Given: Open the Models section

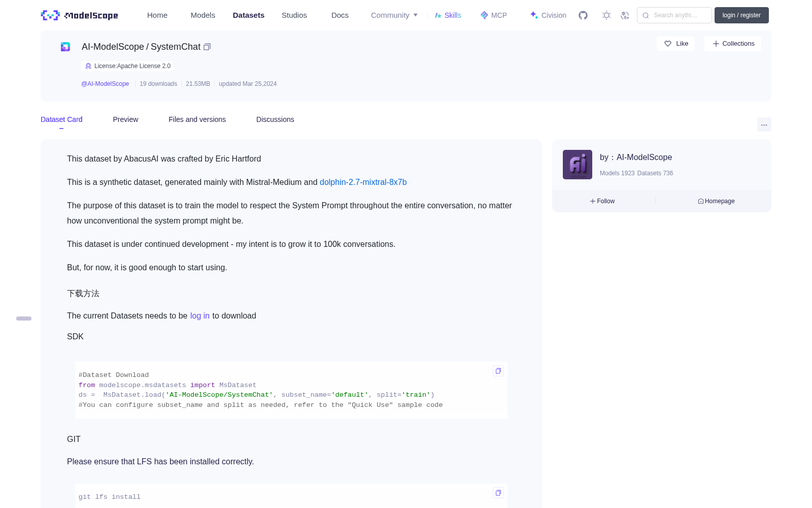Looking at the screenshot, I should click(203, 15).
